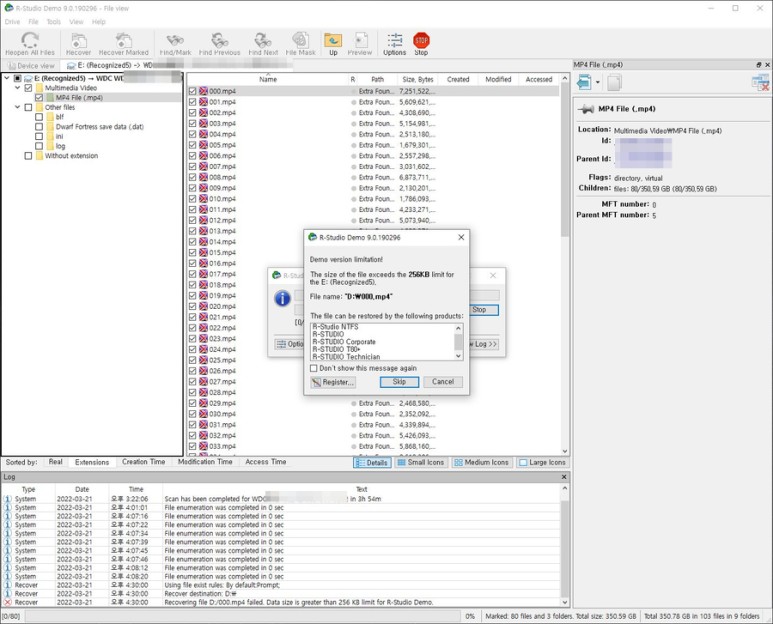Switch to Small Icons view
The width and height of the screenshot is (773, 624).
[x=421, y=462]
